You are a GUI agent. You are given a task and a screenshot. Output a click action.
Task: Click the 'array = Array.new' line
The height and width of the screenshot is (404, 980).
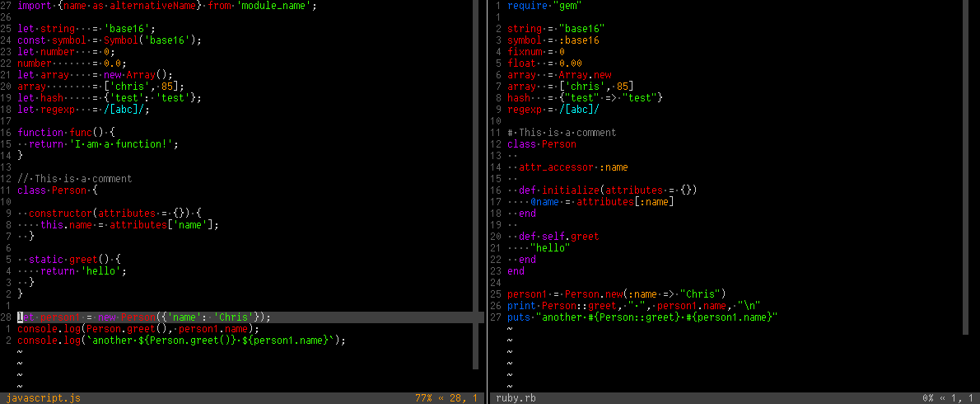click(559, 75)
